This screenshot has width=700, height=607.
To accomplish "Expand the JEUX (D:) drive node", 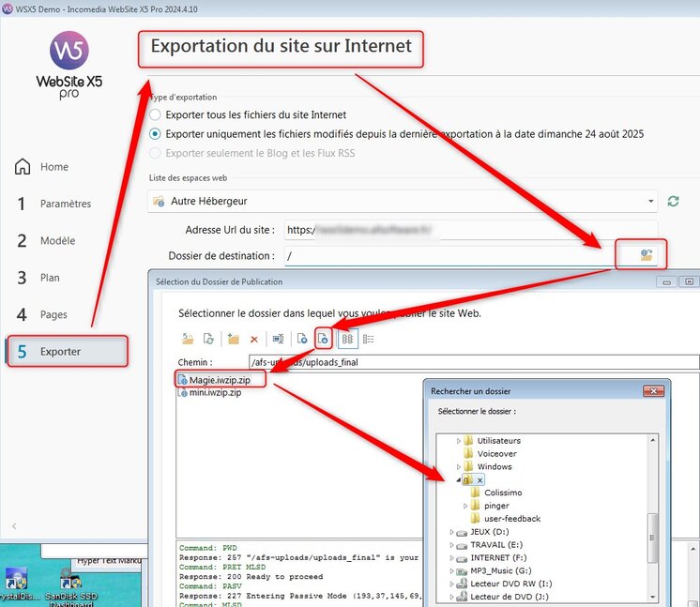I will click(452, 532).
